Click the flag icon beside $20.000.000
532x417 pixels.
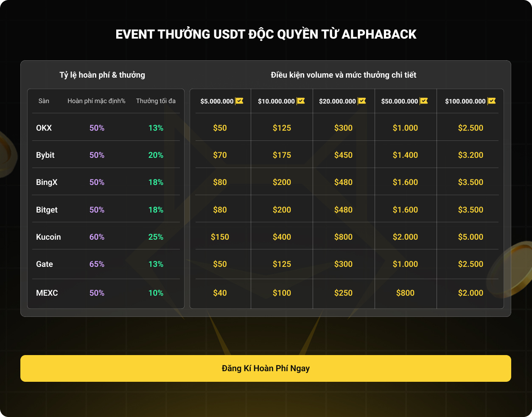tap(362, 101)
